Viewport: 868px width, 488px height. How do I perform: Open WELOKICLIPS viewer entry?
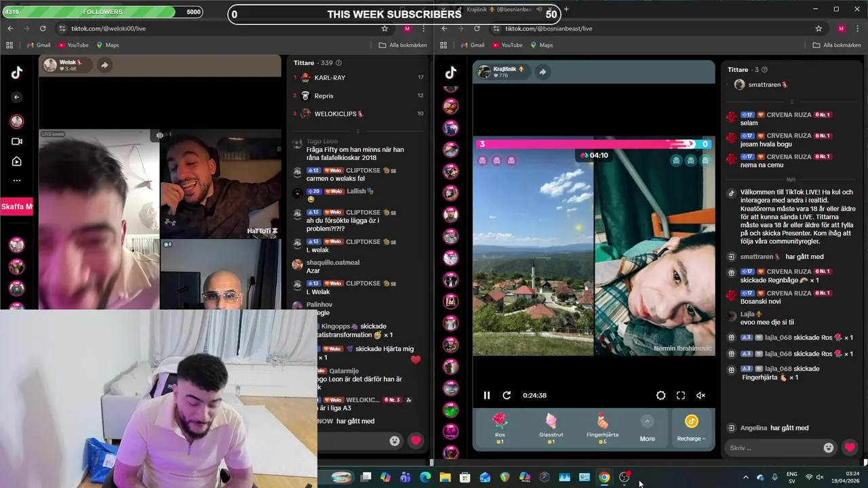click(x=358, y=114)
